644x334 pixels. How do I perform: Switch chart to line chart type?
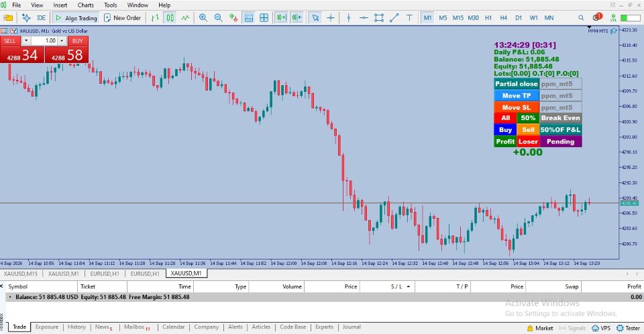[x=186, y=17]
